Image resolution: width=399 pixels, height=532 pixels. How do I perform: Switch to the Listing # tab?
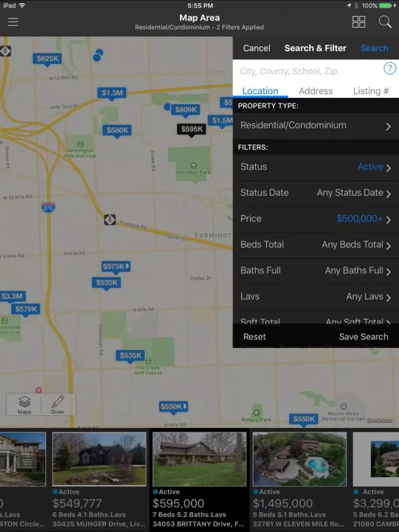370,91
